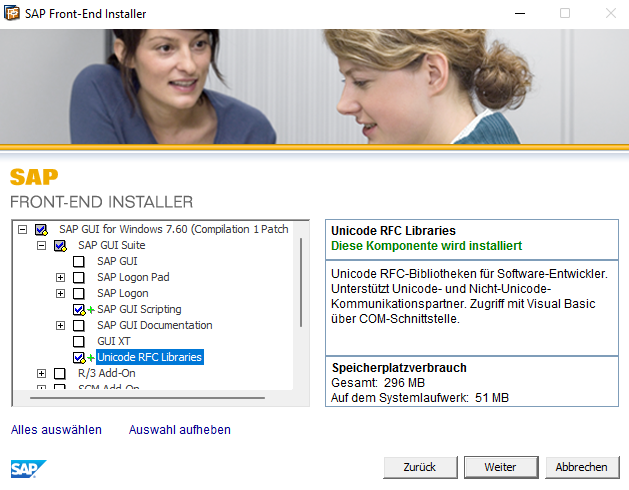Collapse the SAP GUI Suite node

[x=41, y=246]
